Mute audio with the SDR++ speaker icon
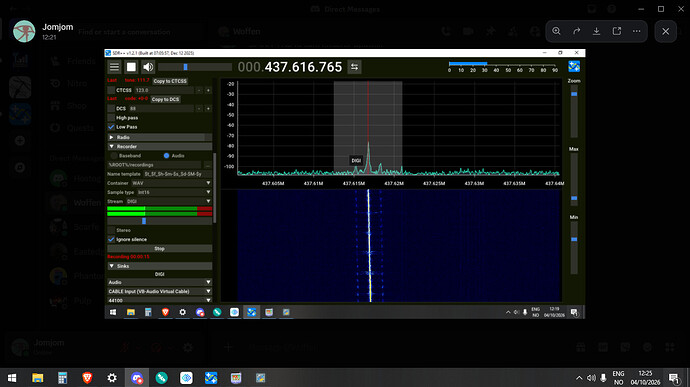 (148, 67)
